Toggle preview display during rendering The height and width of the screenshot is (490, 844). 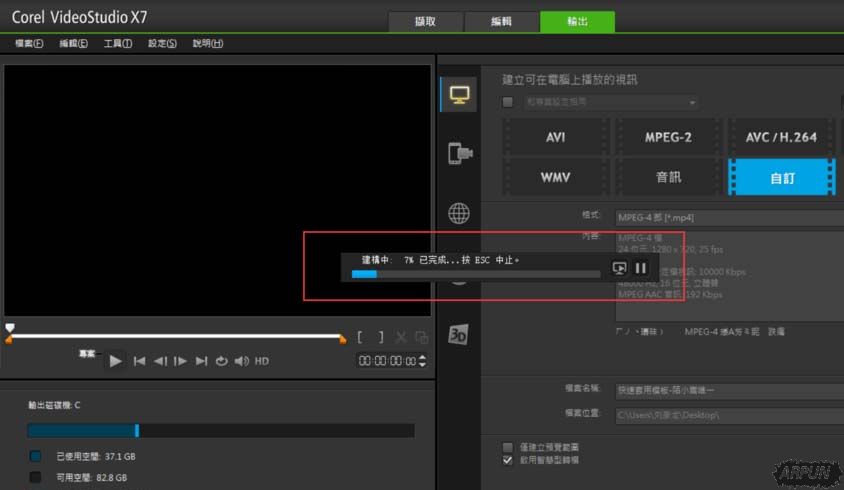619,268
